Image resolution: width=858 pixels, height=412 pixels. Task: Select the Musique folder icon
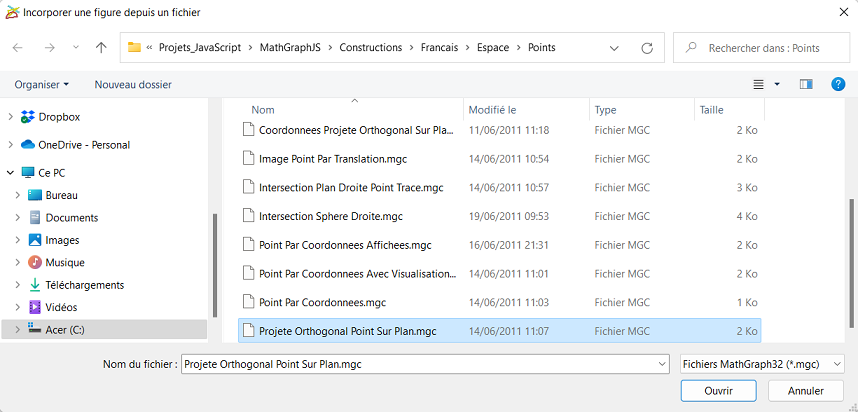pos(34,263)
